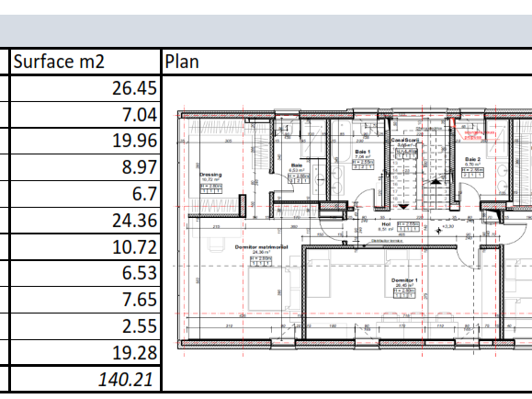
Task: Click the cell with value 10.72
Action: (x=85, y=247)
